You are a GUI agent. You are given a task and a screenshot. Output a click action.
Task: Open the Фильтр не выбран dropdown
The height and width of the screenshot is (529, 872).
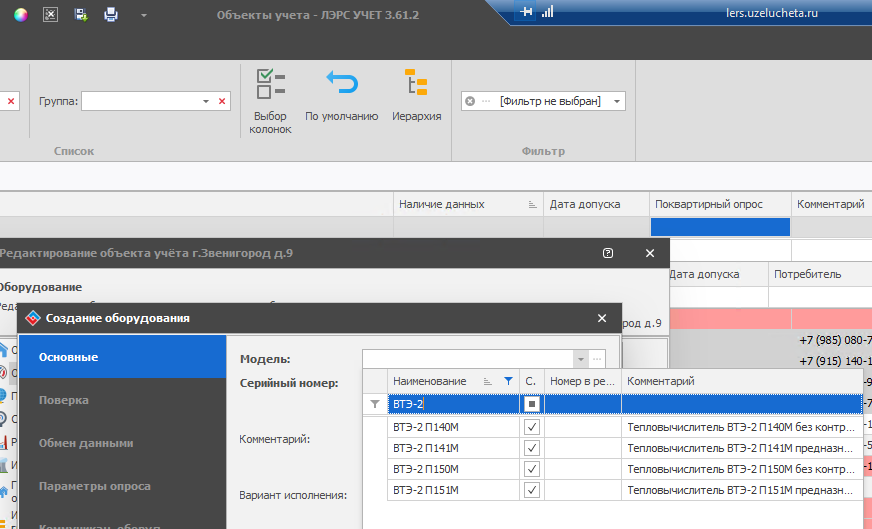click(617, 101)
